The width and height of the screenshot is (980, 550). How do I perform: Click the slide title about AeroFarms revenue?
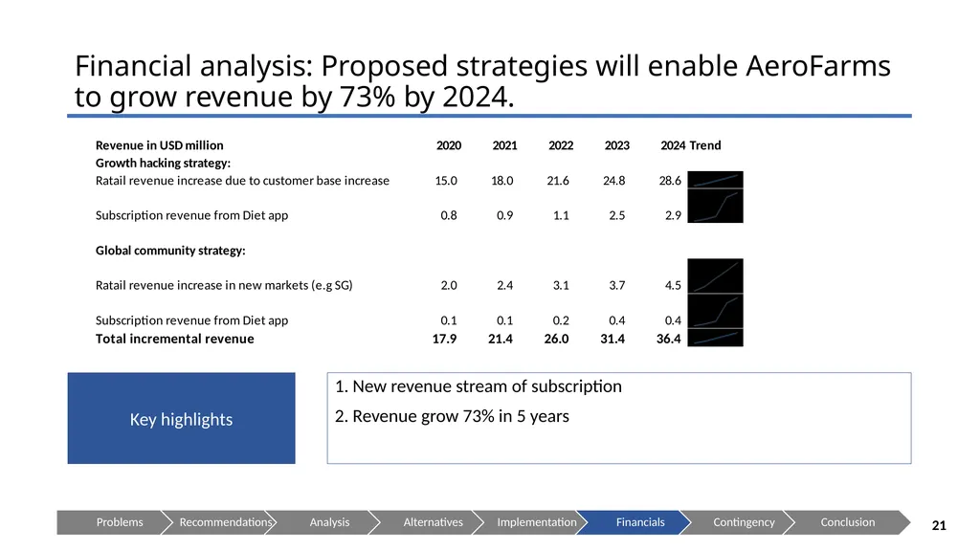[x=482, y=81]
